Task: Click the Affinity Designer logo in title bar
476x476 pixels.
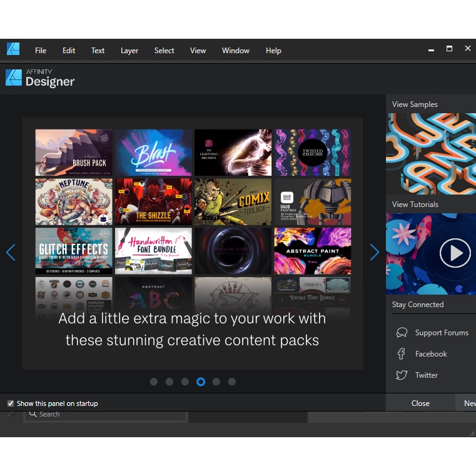Action: pos(13,49)
